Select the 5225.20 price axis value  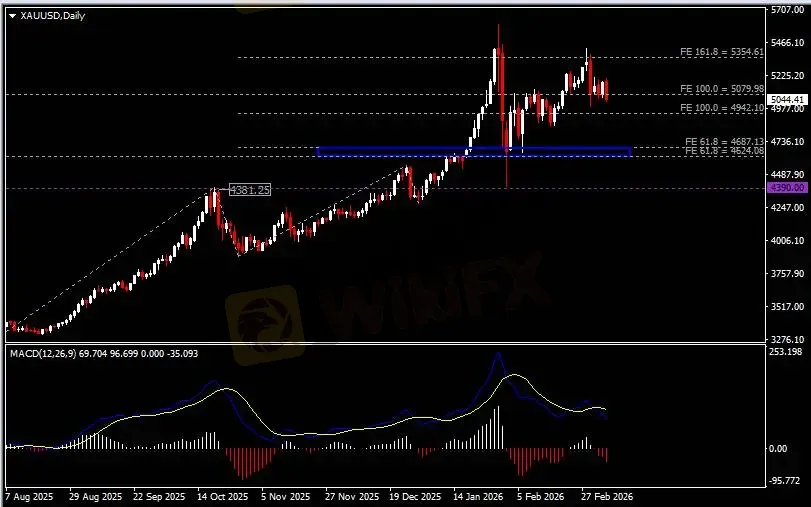(x=787, y=76)
